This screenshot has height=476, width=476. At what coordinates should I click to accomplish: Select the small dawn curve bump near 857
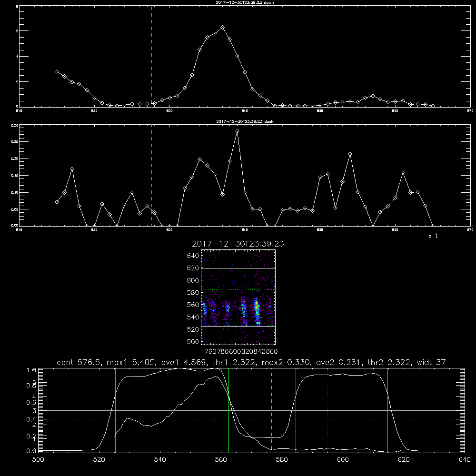(373, 96)
